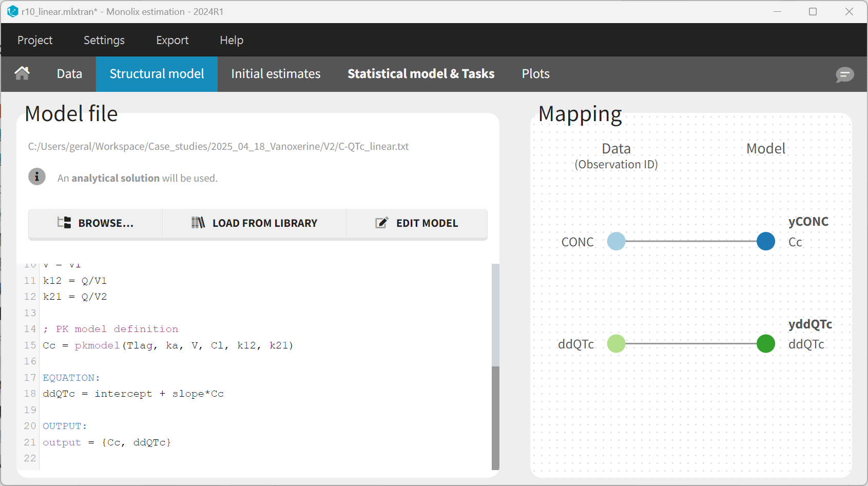Open the Export menu
The width and height of the screenshot is (868, 486).
(x=172, y=40)
